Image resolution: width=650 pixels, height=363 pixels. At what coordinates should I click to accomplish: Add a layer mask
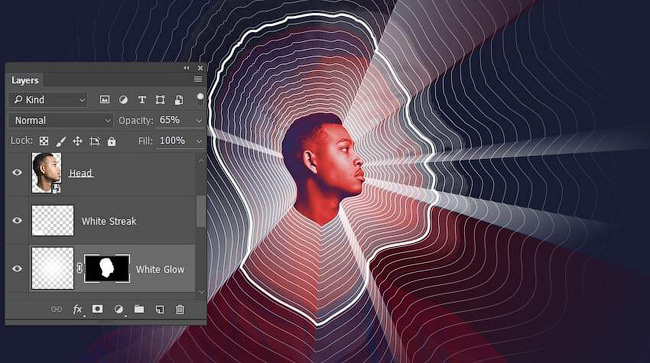[97, 309]
